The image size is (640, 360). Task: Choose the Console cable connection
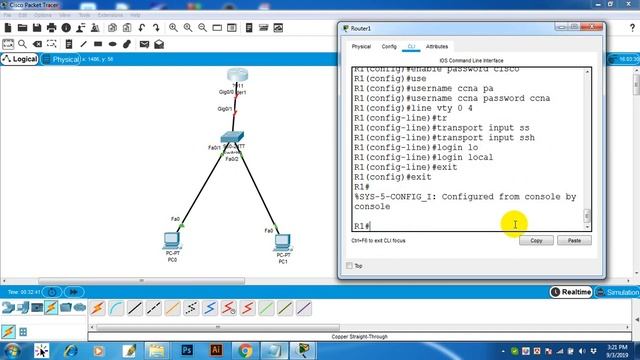[x=116, y=308]
